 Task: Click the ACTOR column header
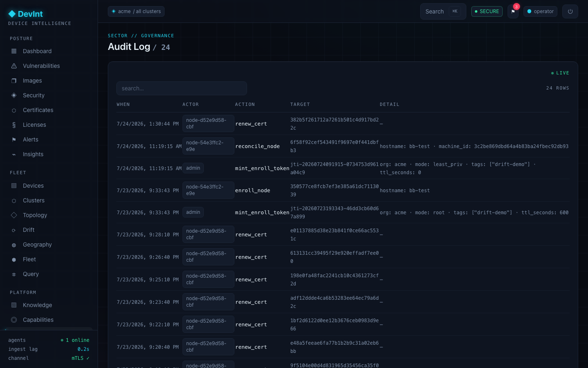click(x=191, y=105)
